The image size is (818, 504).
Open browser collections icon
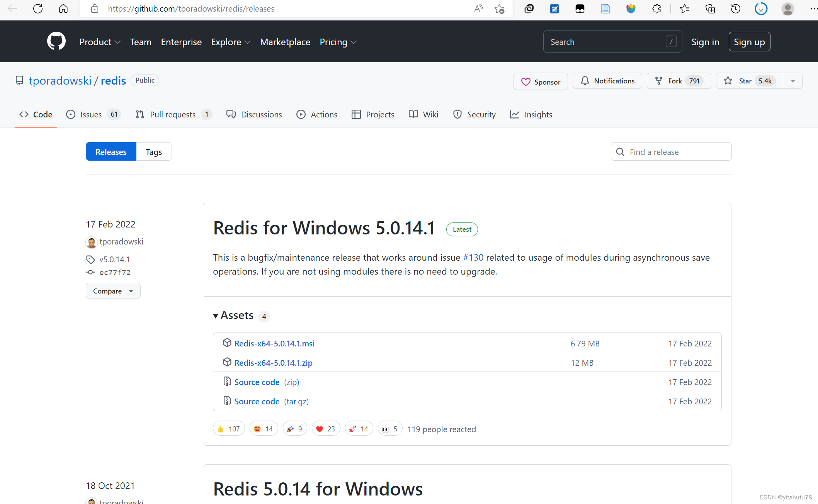tap(710, 8)
